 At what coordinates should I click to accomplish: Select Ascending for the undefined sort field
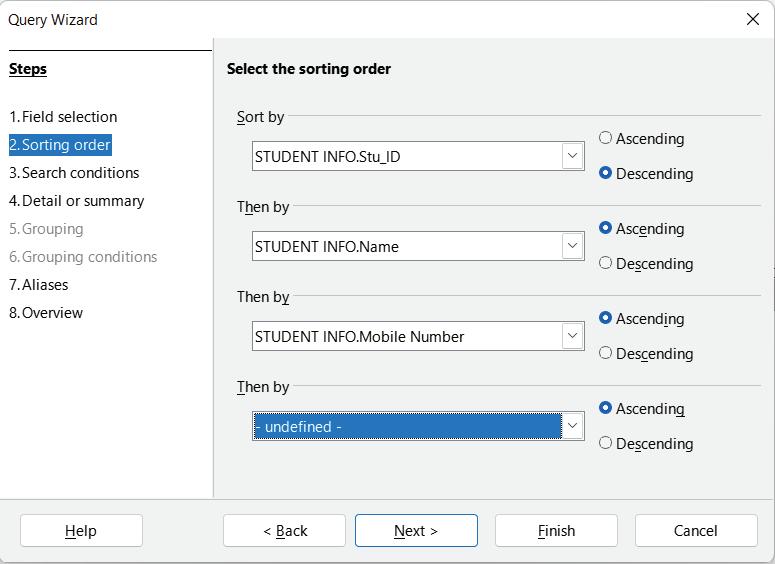pos(606,408)
